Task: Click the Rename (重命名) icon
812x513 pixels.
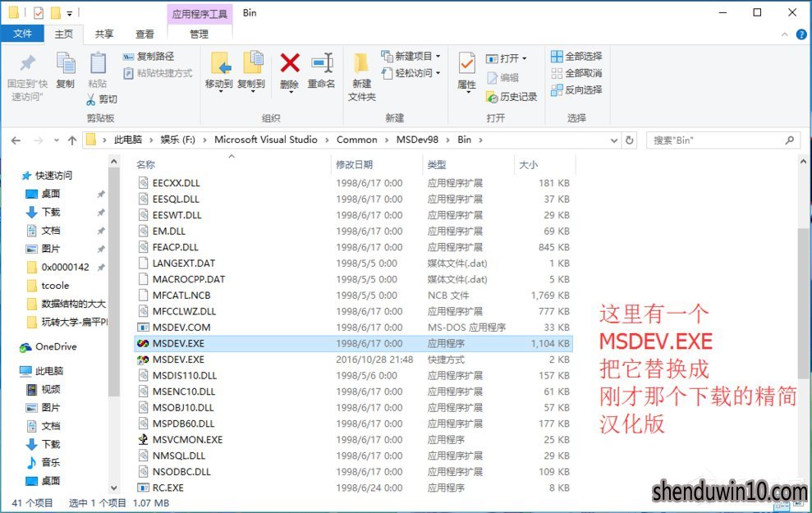Action: pyautogui.click(x=322, y=63)
